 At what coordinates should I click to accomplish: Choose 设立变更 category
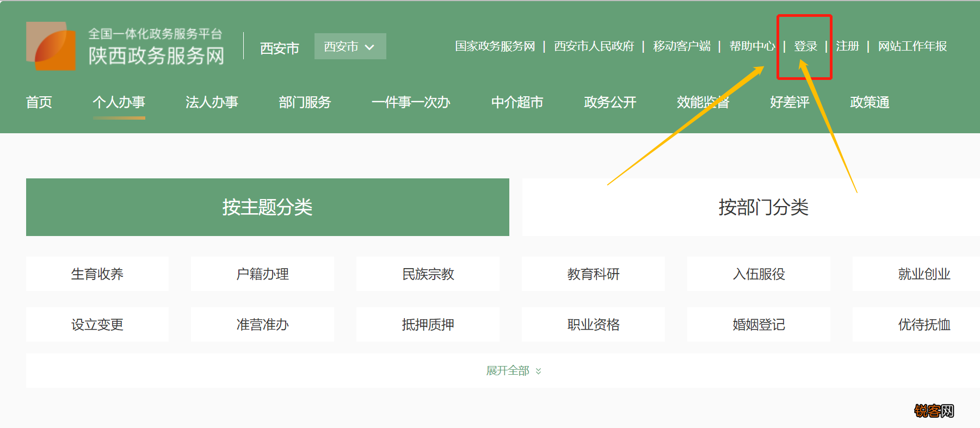point(97,325)
